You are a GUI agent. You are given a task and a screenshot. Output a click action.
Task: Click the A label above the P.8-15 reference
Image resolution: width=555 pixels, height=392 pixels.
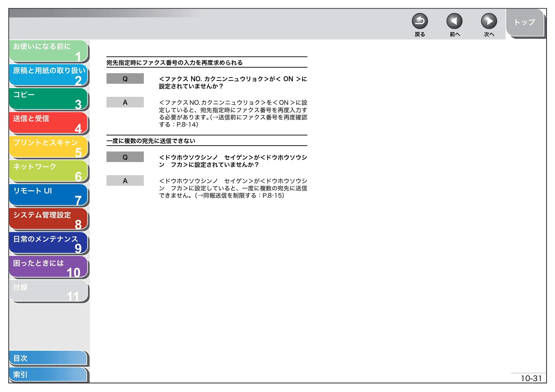(125, 181)
